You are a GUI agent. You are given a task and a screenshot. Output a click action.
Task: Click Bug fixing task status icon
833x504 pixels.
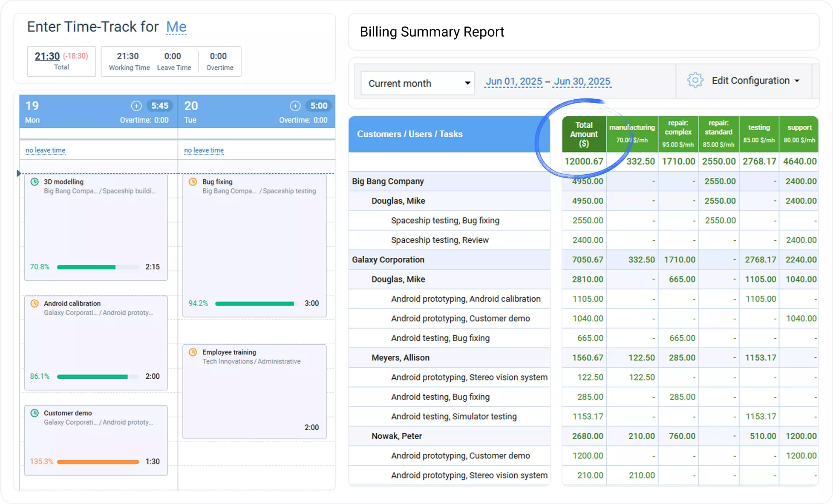(x=193, y=182)
